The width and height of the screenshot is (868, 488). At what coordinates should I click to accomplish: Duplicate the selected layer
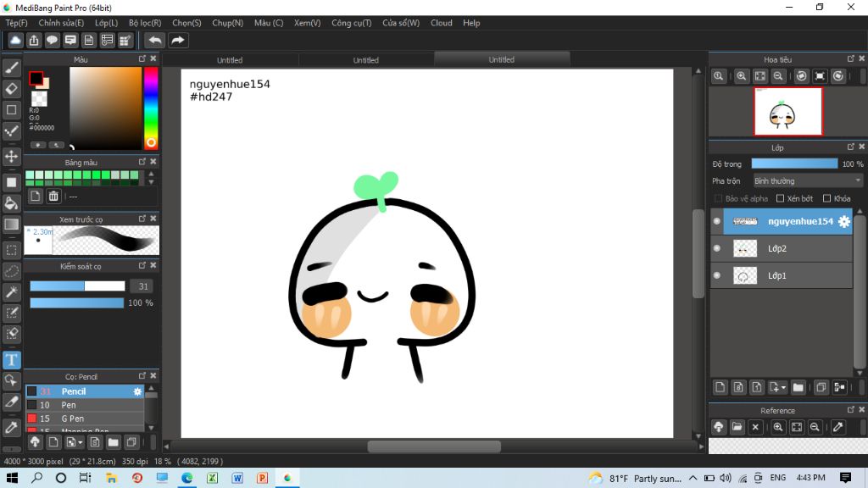[821, 387]
